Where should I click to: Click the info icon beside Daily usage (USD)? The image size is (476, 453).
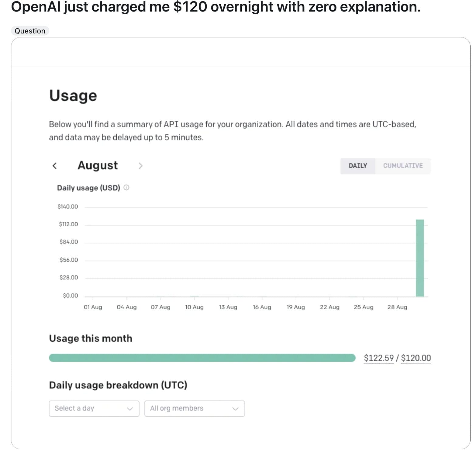tap(127, 188)
